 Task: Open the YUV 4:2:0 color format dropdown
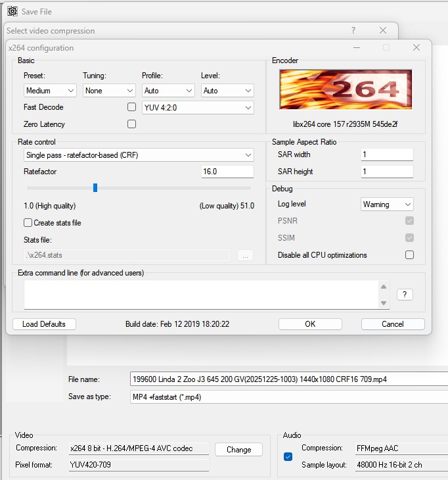pos(198,108)
